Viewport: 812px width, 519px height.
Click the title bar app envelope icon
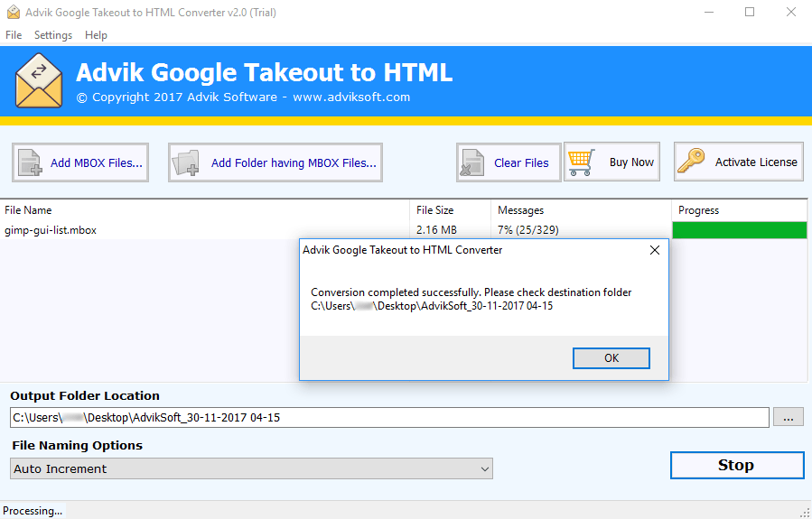pos(14,12)
